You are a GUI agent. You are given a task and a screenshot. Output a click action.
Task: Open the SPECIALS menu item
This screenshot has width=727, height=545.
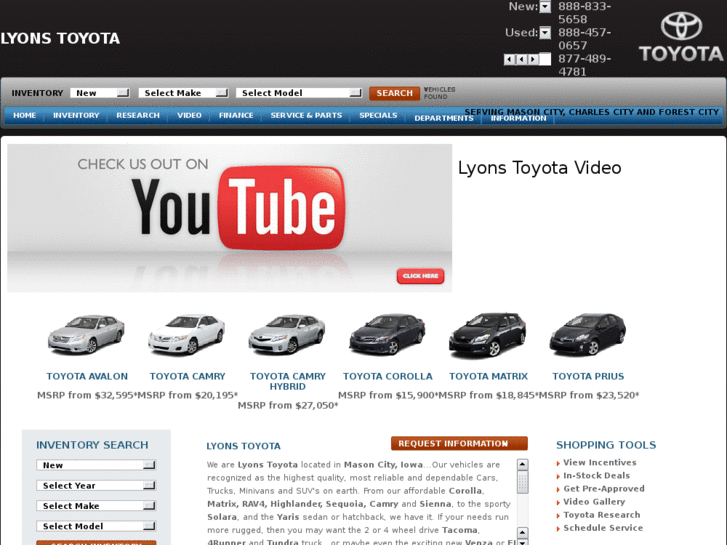[x=378, y=115]
